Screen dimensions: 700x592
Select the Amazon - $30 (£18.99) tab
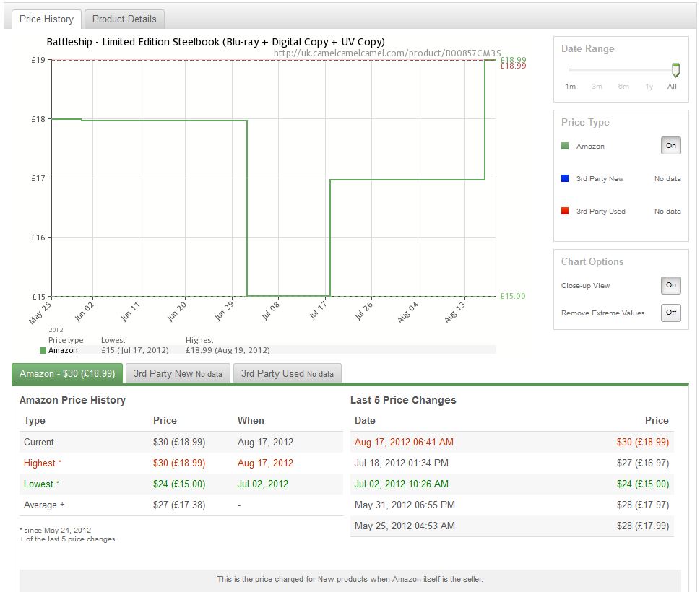[x=67, y=373]
